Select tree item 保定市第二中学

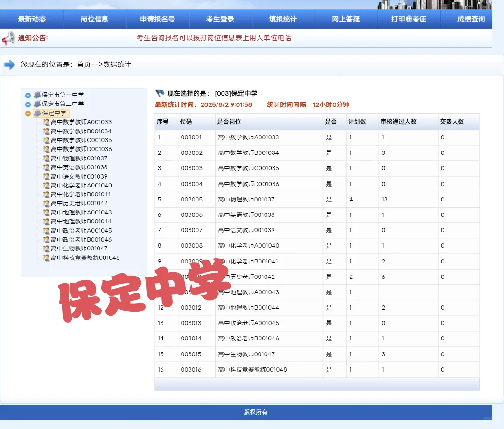tap(63, 104)
